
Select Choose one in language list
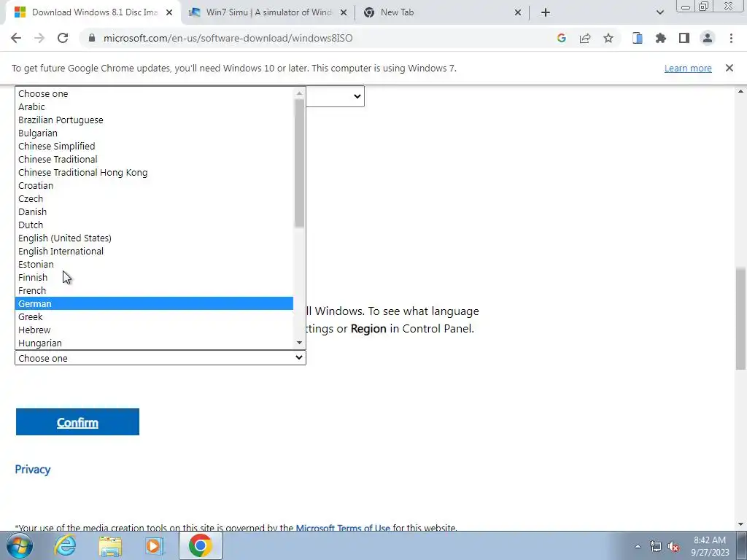pyautogui.click(x=154, y=94)
